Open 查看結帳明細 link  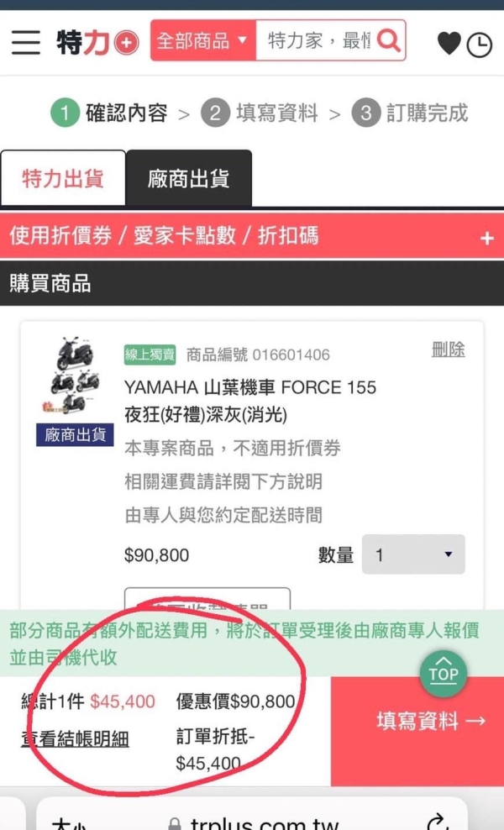[75, 738]
